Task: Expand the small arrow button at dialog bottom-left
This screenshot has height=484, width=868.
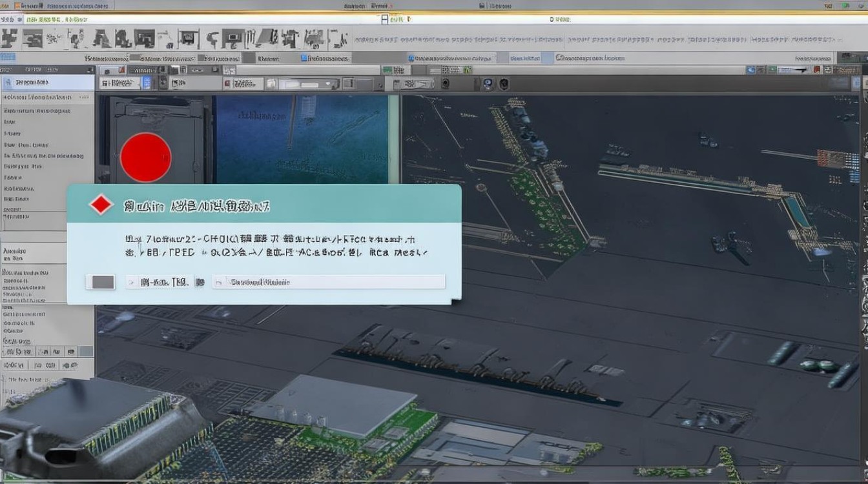Action: coord(131,282)
